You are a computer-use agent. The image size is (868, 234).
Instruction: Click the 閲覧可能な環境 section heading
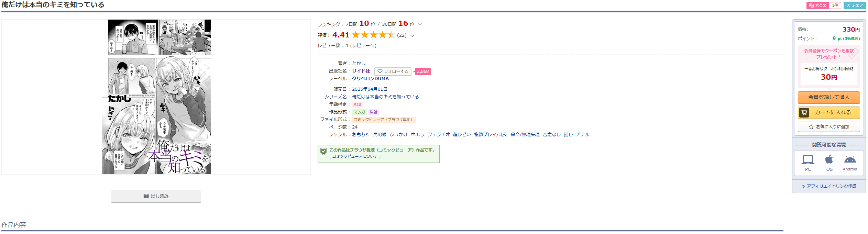coord(829,145)
